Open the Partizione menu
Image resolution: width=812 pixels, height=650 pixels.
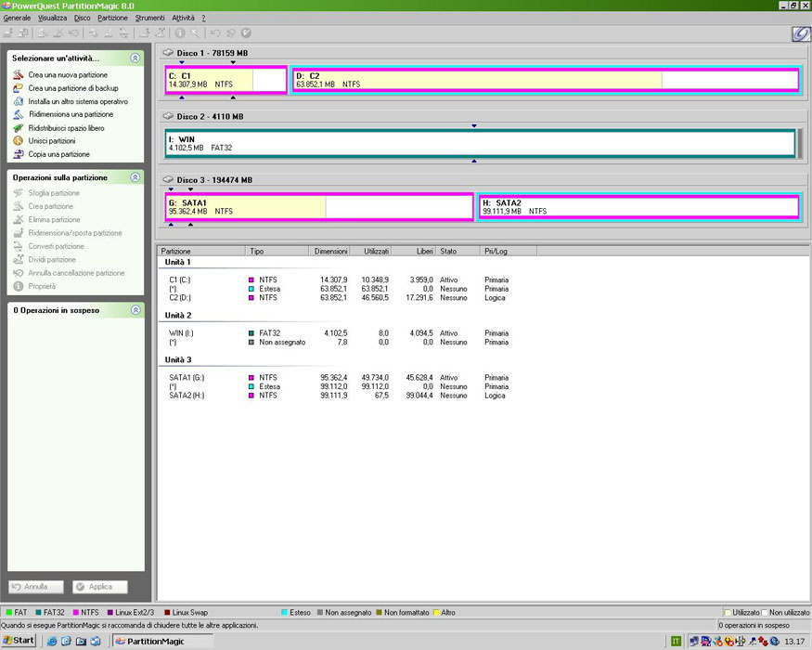[x=112, y=18]
